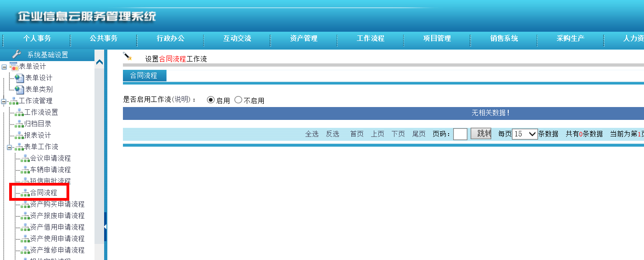Click the folder icon of the top-level 表单设计 node
This screenshot has width=644, height=260.
[14, 66]
